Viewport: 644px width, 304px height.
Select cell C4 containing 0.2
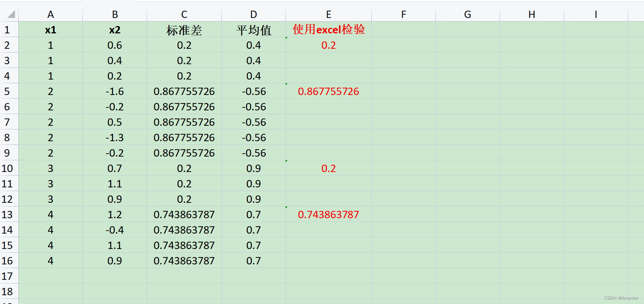tap(184, 76)
